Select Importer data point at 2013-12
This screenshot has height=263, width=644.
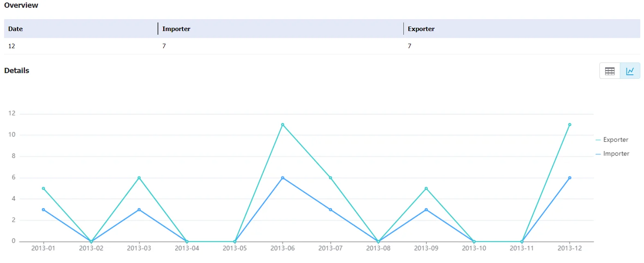coord(570,178)
